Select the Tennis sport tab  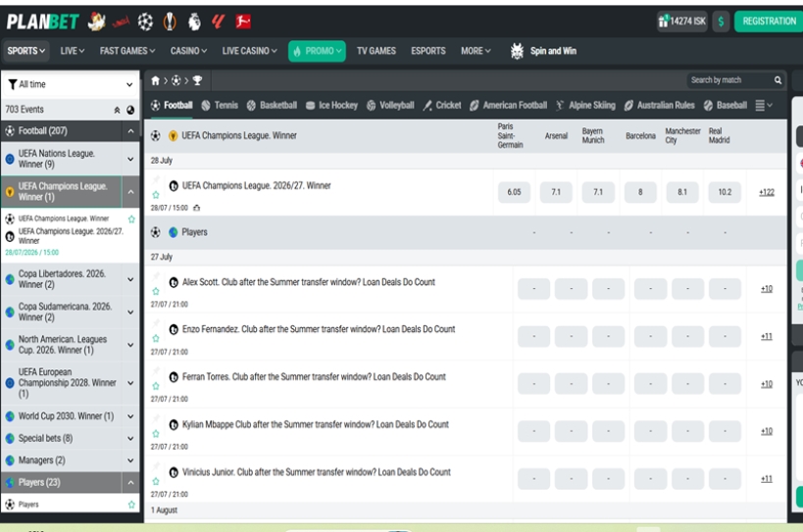(220, 106)
